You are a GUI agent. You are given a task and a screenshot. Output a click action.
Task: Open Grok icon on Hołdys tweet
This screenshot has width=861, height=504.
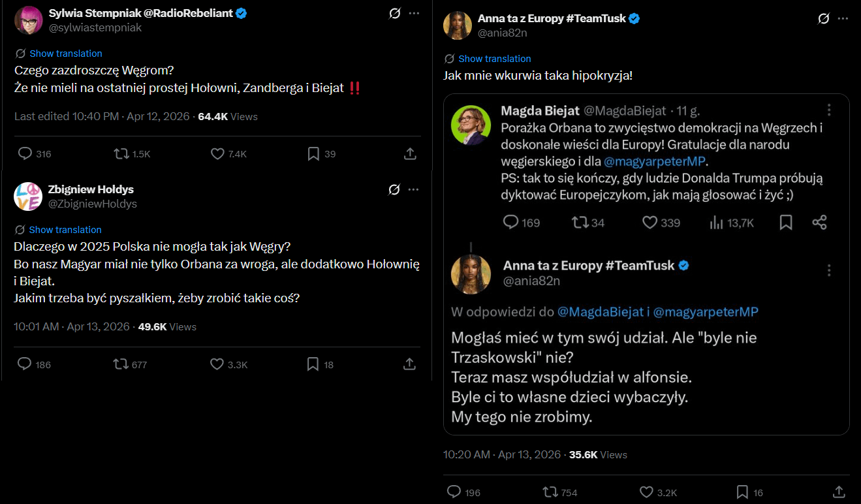pos(394,190)
